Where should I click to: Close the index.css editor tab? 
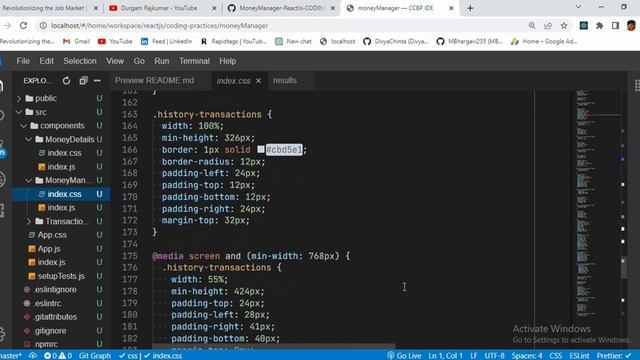(258, 81)
